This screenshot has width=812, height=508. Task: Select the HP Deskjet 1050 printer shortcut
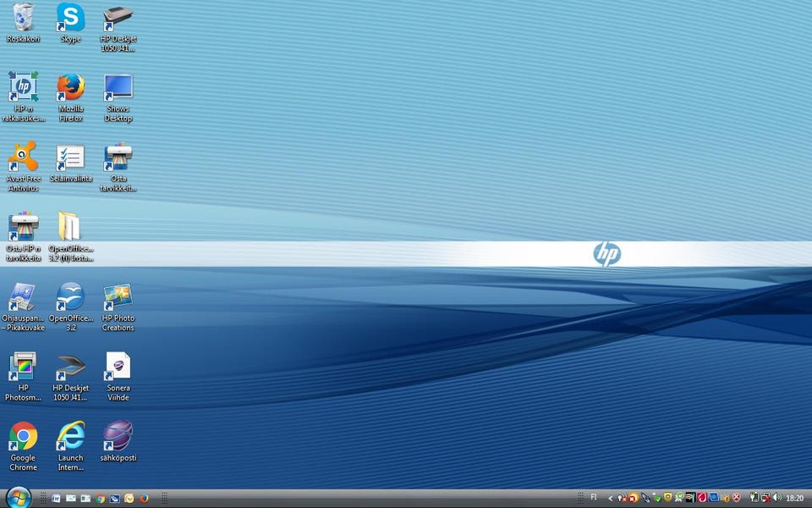[x=118, y=27]
